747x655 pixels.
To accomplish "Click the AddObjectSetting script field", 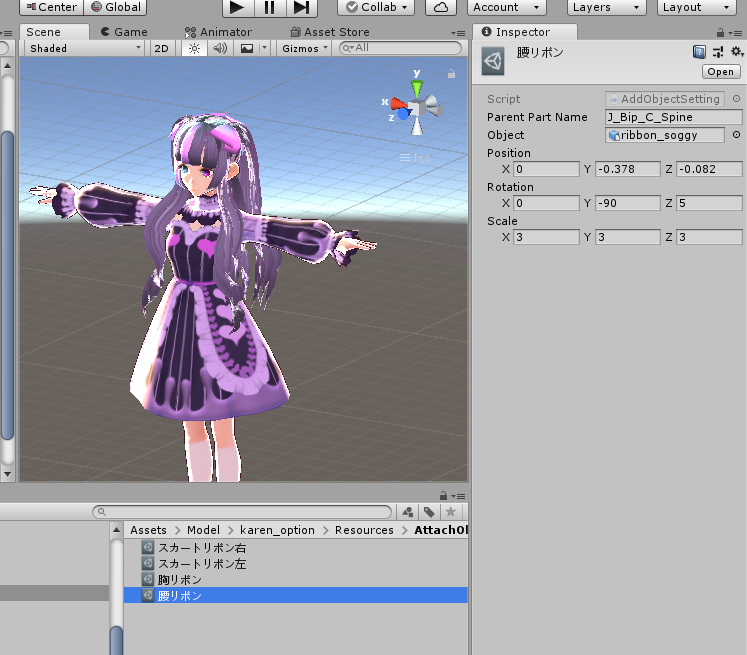I will coord(665,99).
